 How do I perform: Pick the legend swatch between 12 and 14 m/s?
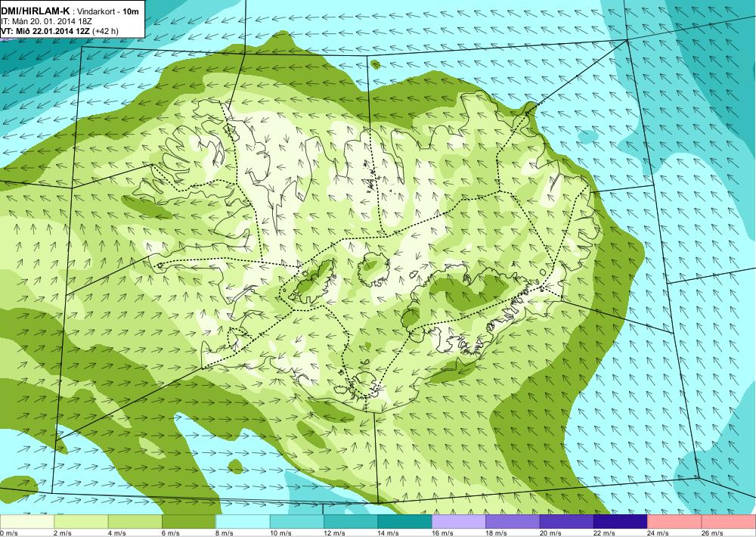(351, 522)
